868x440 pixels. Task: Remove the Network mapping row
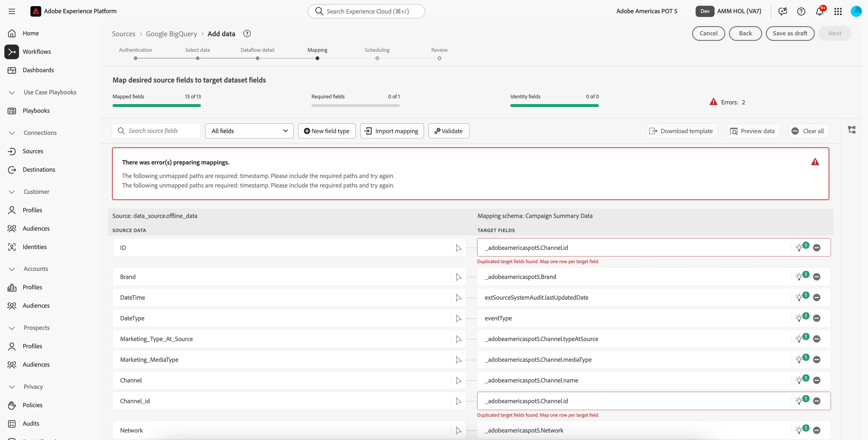pyautogui.click(x=816, y=430)
